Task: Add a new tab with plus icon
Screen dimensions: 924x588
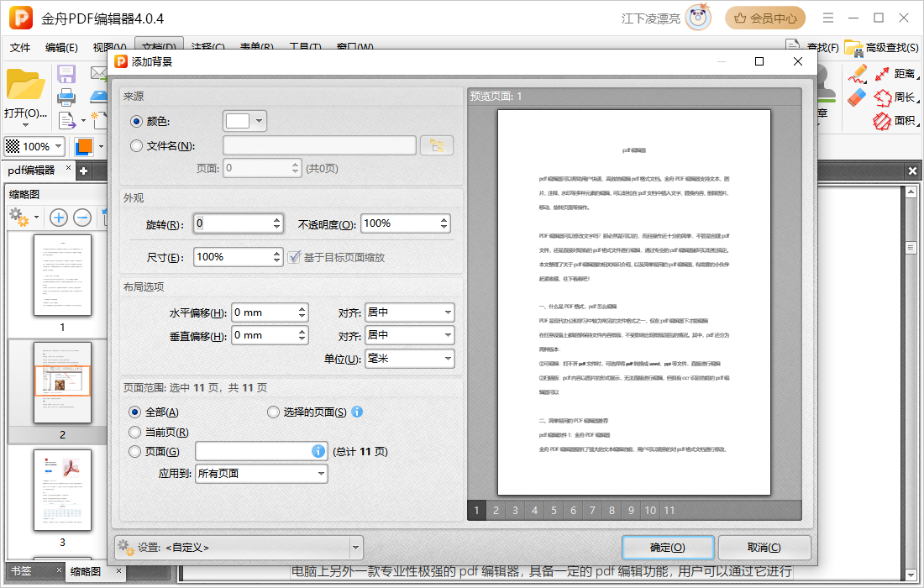Action: 84,171
